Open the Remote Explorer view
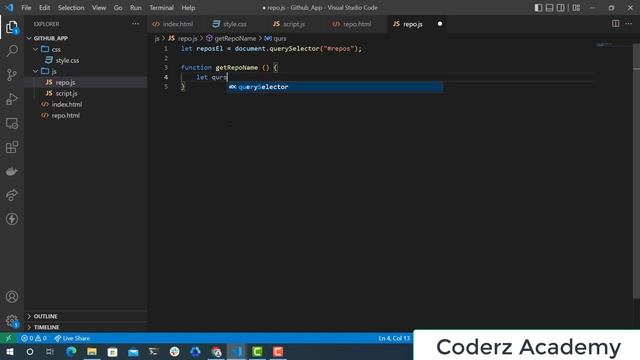Image resolution: width=640 pixels, height=360 pixels. click(x=12, y=123)
